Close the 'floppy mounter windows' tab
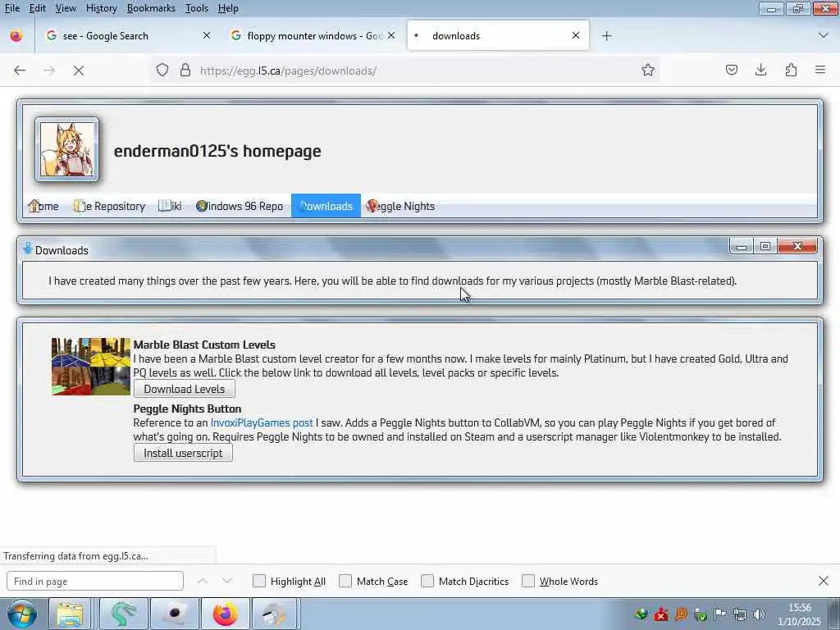Image resolution: width=840 pixels, height=630 pixels. pos(391,35)
